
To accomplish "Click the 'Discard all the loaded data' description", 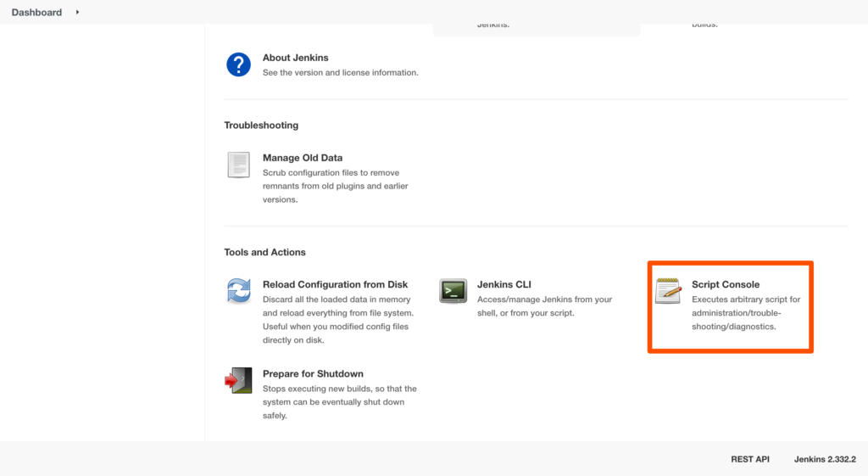I will tap(338, 320).
